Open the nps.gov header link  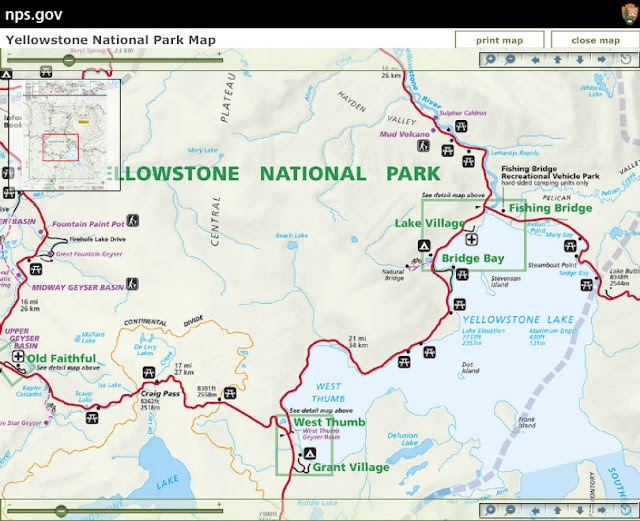point(33,14)
